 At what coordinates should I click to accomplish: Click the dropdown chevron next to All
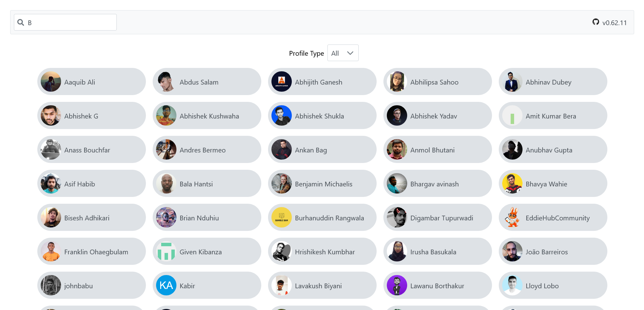tap(350, 53)
